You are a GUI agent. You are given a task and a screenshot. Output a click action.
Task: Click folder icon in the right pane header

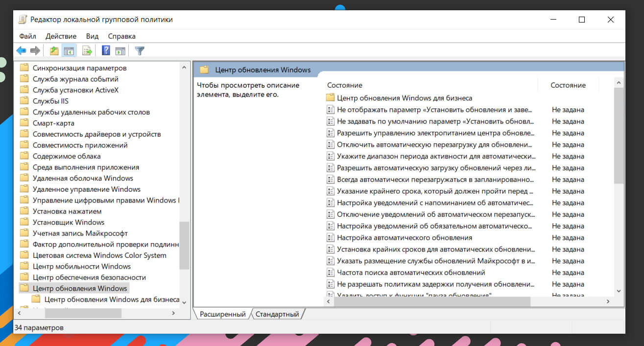(x=204, y=69)
